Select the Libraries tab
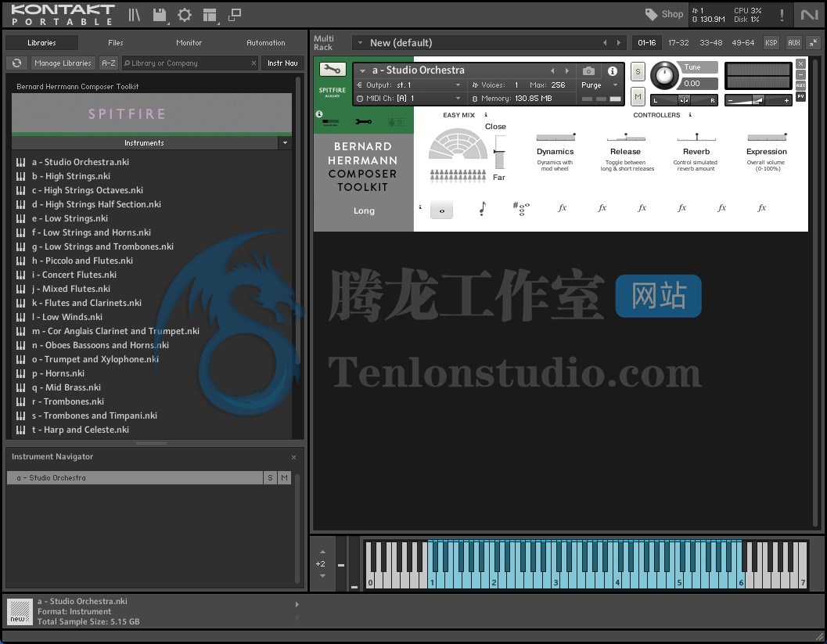 (41, 43)
